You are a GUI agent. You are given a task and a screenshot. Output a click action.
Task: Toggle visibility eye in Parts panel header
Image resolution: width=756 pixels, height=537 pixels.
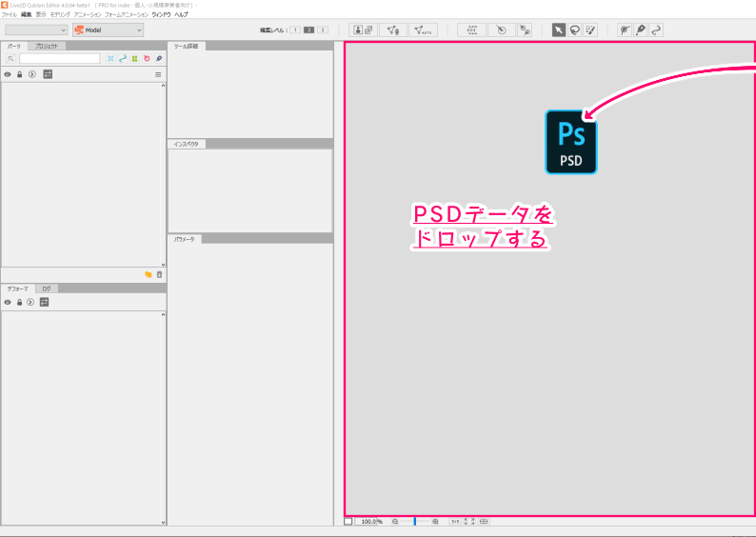(x=8, y=74)
